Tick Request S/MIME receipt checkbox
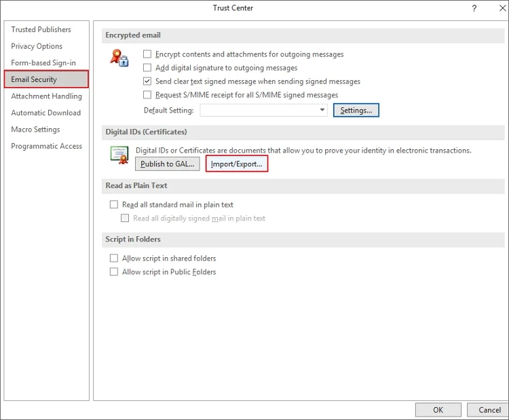Screen dimensions: 509x420 click(x=147, y=95)
